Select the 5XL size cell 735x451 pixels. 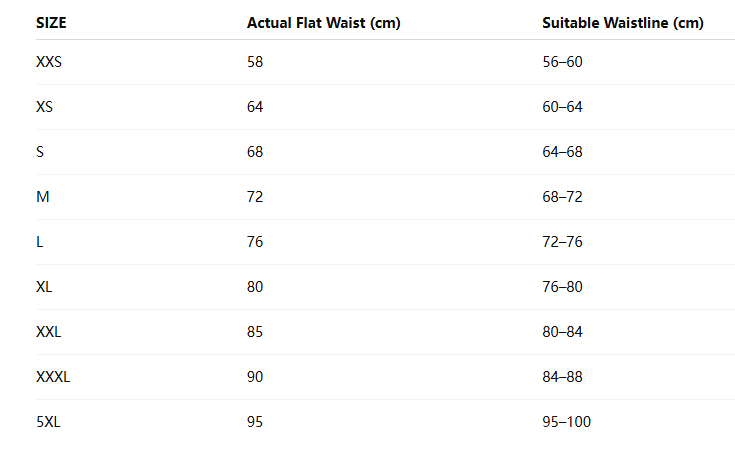click(49, 422)
